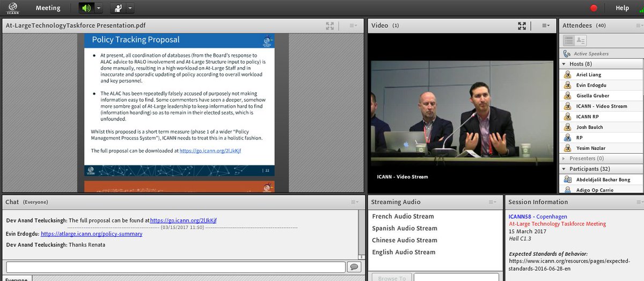
Task: Switch to attendee list view icon
Action: point(568,41)
